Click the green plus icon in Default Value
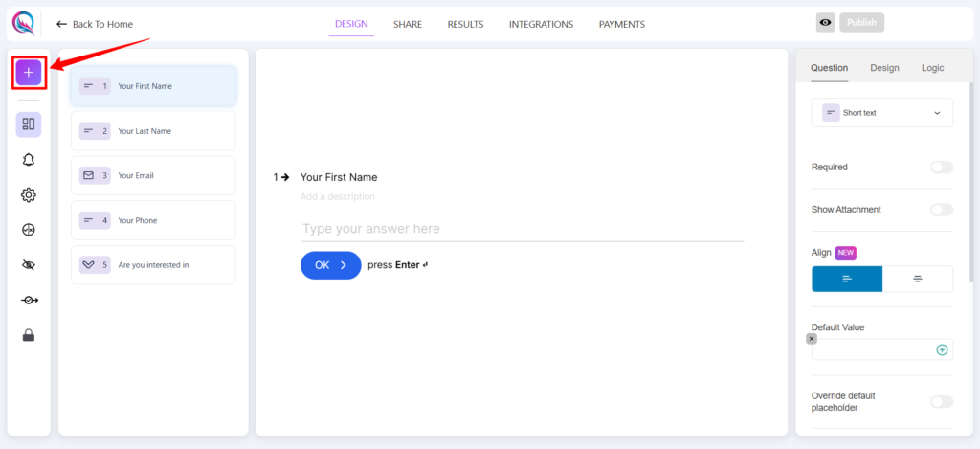 click(x=942, y=350)
